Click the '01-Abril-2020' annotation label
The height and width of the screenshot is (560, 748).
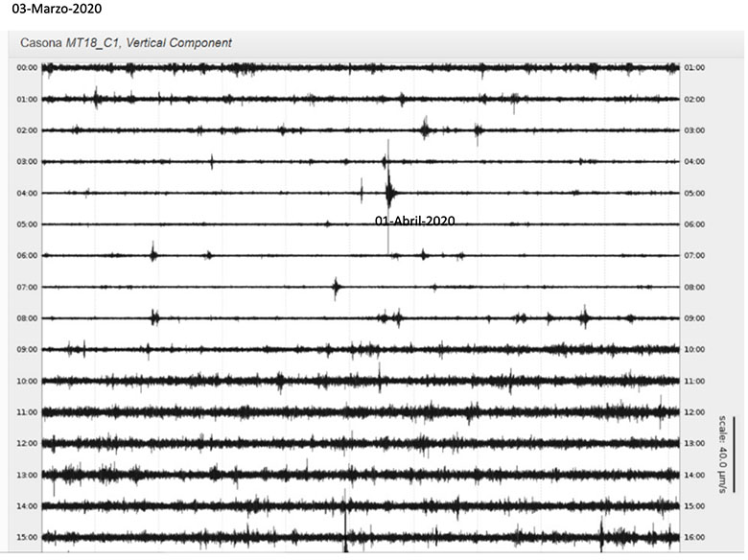pos(414,221)
